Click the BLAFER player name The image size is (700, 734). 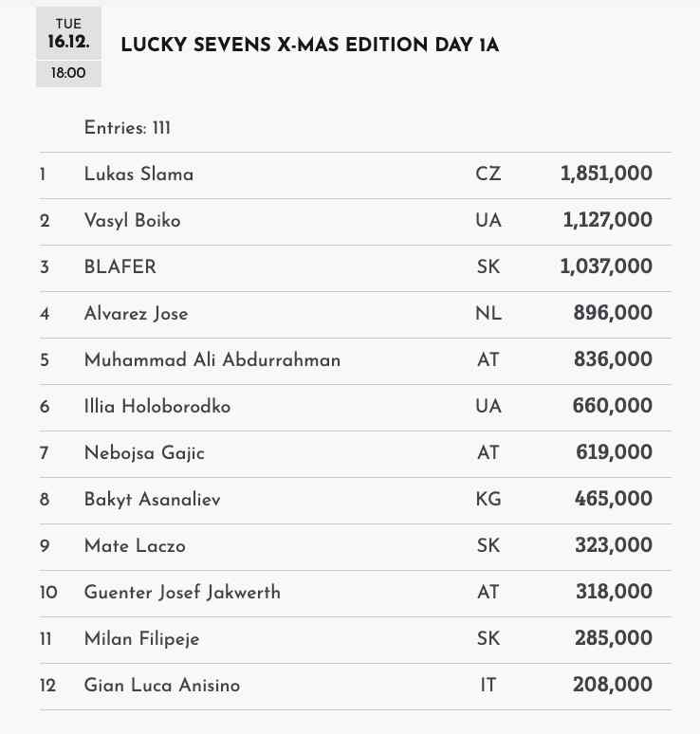coord(120,267)
